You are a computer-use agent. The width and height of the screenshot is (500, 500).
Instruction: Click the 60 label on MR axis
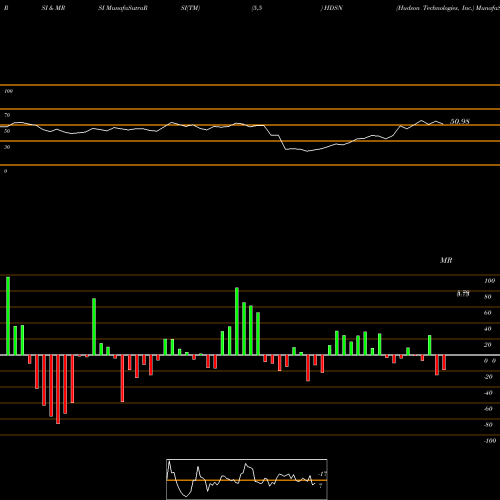pos(488,313)
